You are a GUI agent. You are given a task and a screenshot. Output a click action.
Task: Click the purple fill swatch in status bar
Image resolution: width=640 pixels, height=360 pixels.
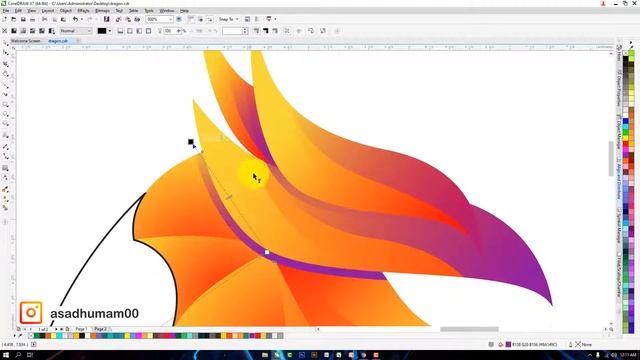[508, 344]
